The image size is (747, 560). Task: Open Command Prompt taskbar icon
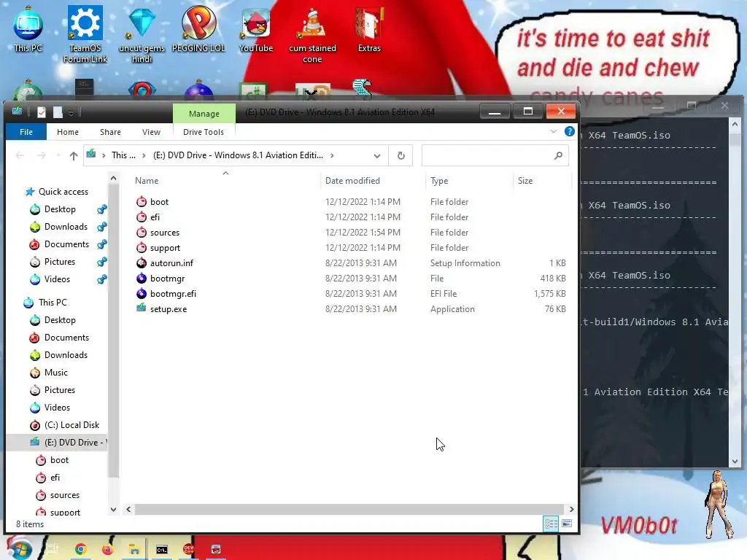[162, 550]
